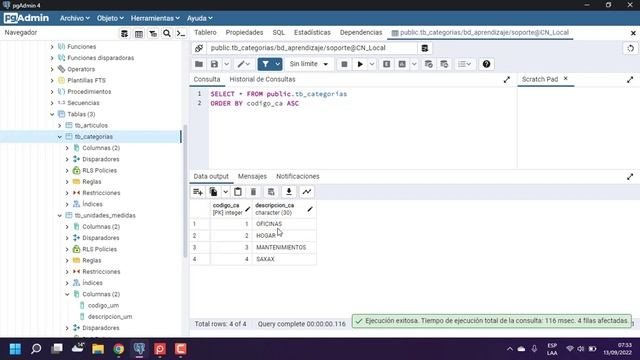Open explain options dropdown arrow
640x360 pixels.
(414, 64)
